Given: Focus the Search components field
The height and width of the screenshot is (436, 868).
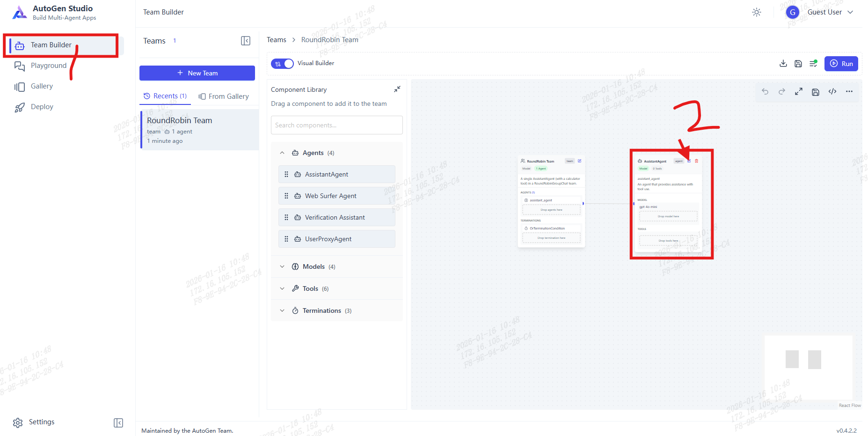Looking at the screenshot, I should coord(336,126).
